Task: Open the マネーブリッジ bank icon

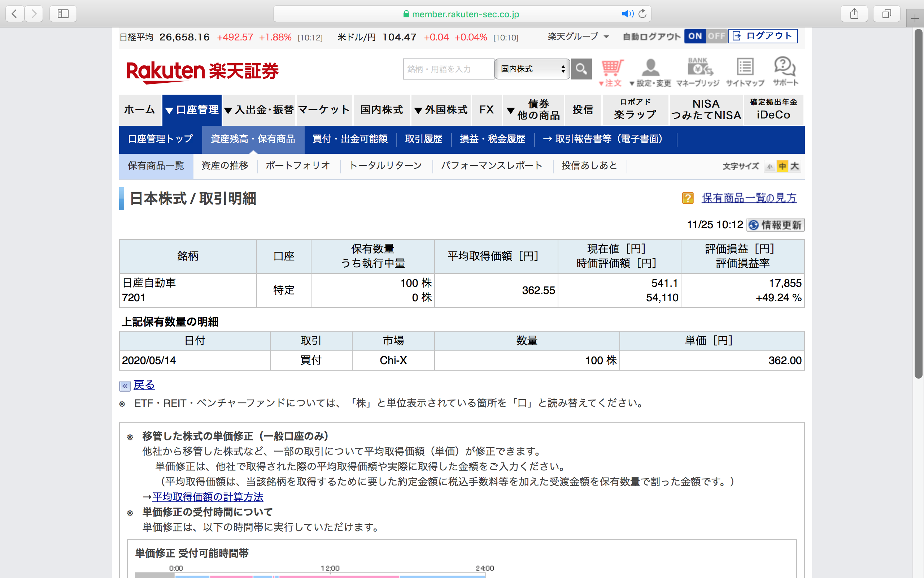Action: coord(698,72)
